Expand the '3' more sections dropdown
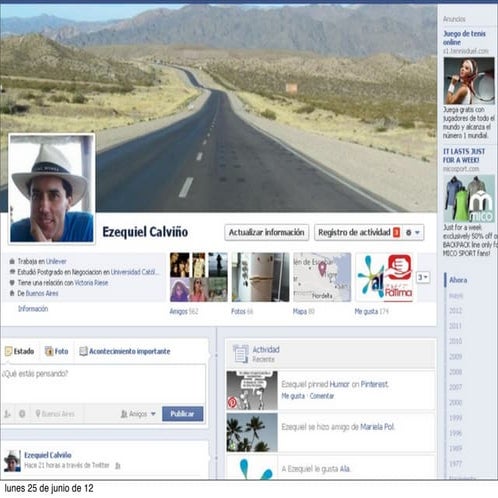The width and height of the screenshot is (498, 498). pyautogui.click(x=423, y=277)
